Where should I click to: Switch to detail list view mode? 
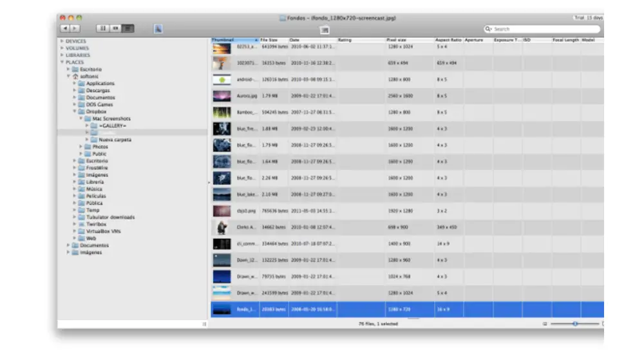pos(129,28)
